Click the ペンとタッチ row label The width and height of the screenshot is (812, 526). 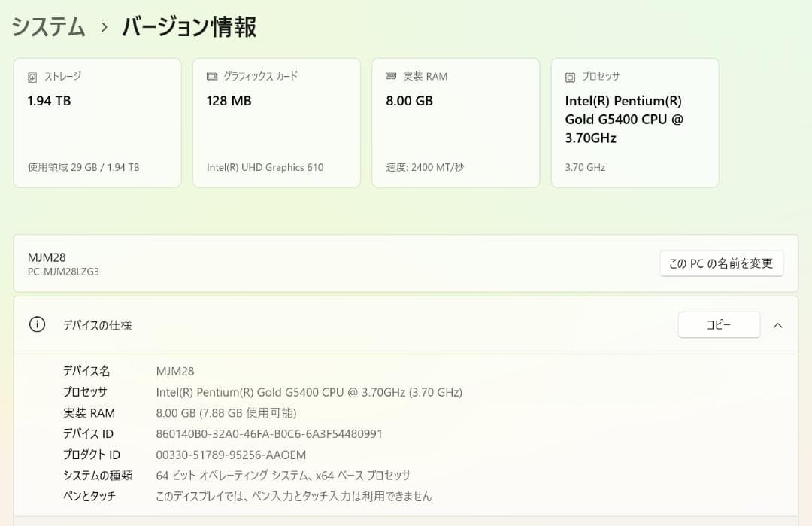[89, 496]
